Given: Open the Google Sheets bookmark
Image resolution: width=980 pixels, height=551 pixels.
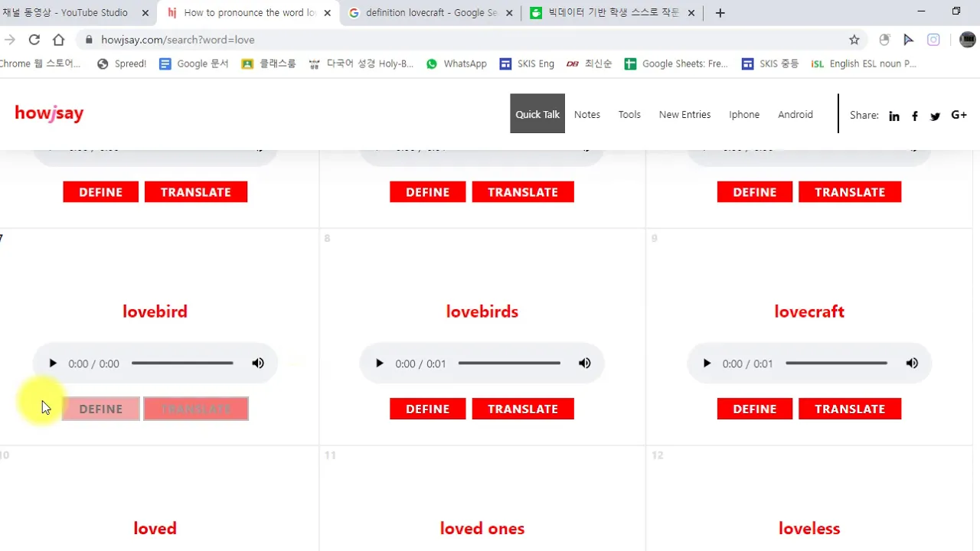Looking at the screenshot, I should point(676,64).
